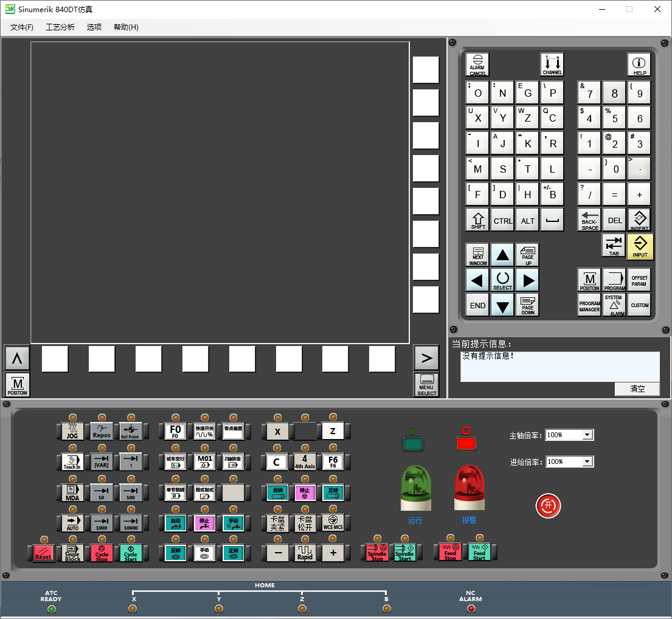The image size is (672, 619).
Task: Toggle MDA mode on
Action: click(x=72, y=492)
